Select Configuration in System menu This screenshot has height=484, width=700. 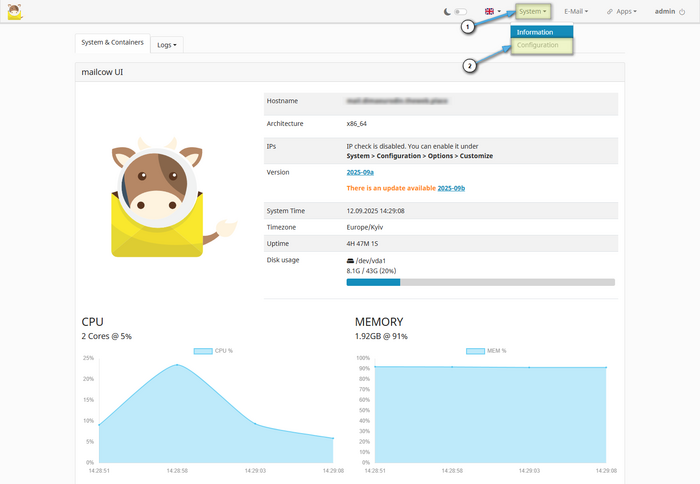coord(542,45)
